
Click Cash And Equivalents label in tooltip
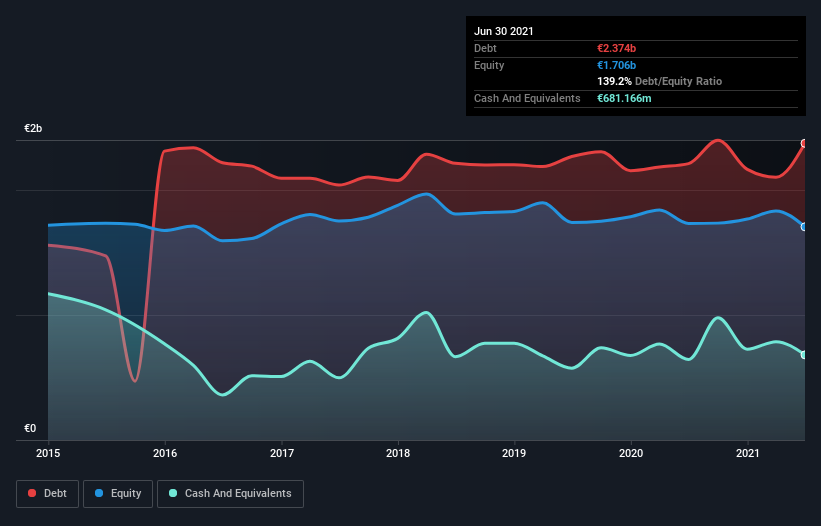coord(527,98)
